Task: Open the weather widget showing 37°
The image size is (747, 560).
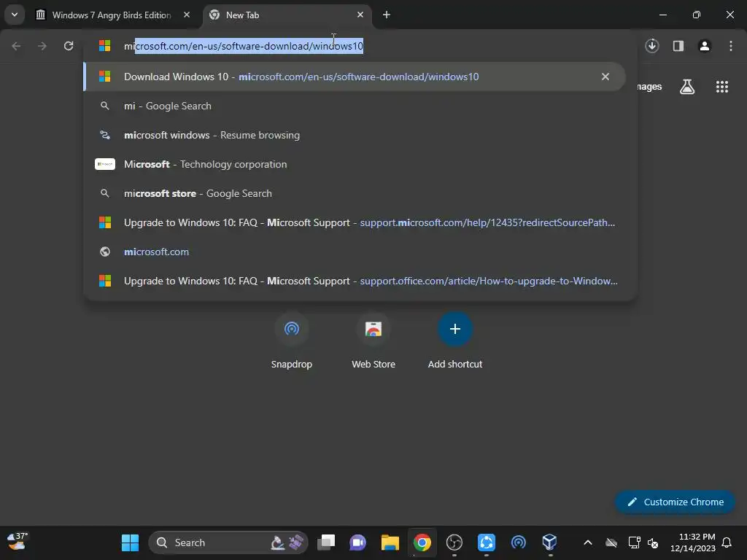Action: [18, 542]
